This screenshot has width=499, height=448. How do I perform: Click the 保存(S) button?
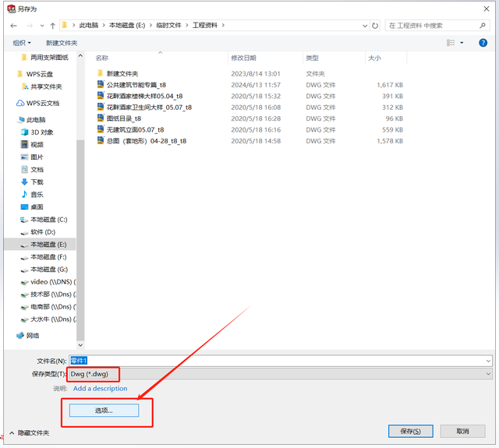[x=411, y=431]
